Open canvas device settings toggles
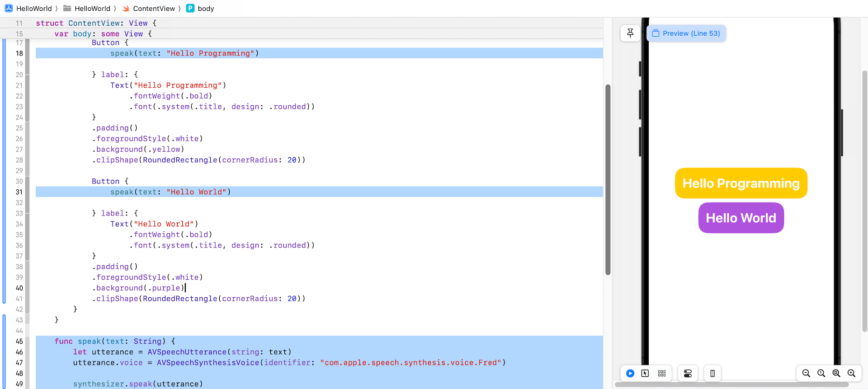868x389 pixels. tap(688, 373)
